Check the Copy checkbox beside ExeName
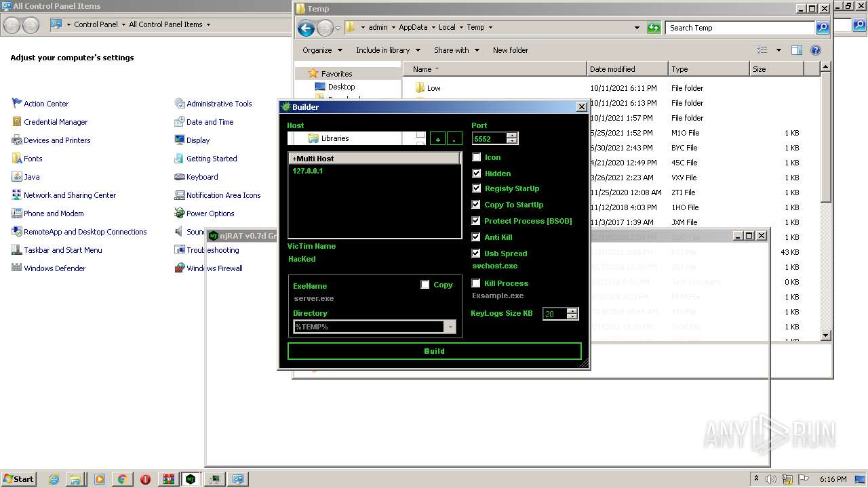 pyautogui.click(x=425, y=285)
